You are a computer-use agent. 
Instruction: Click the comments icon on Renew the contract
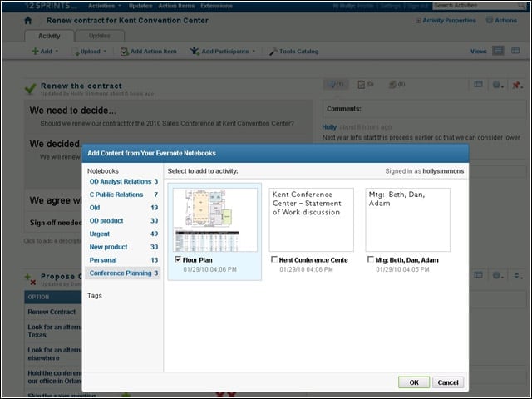tap(335, 84)
